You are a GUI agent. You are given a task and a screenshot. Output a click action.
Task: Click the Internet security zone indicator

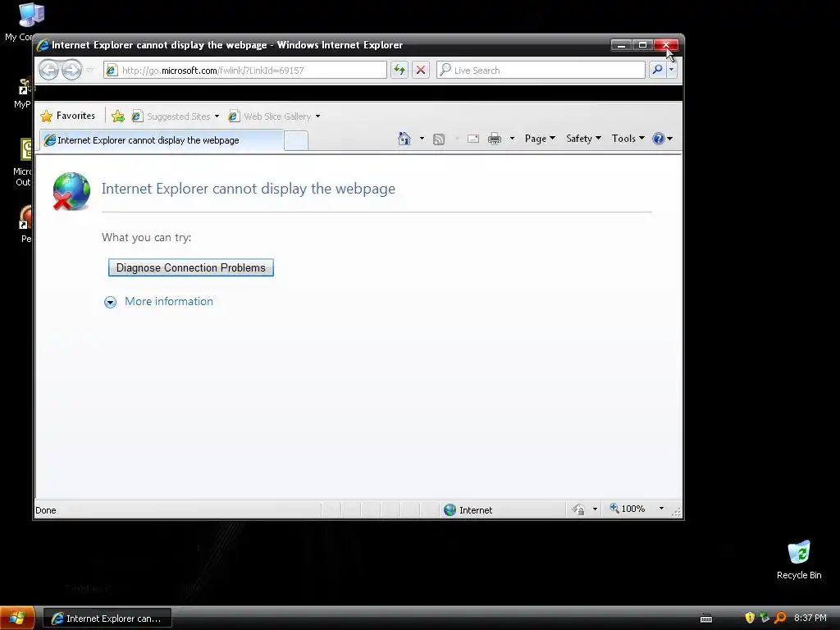click(x=468, y=510)
